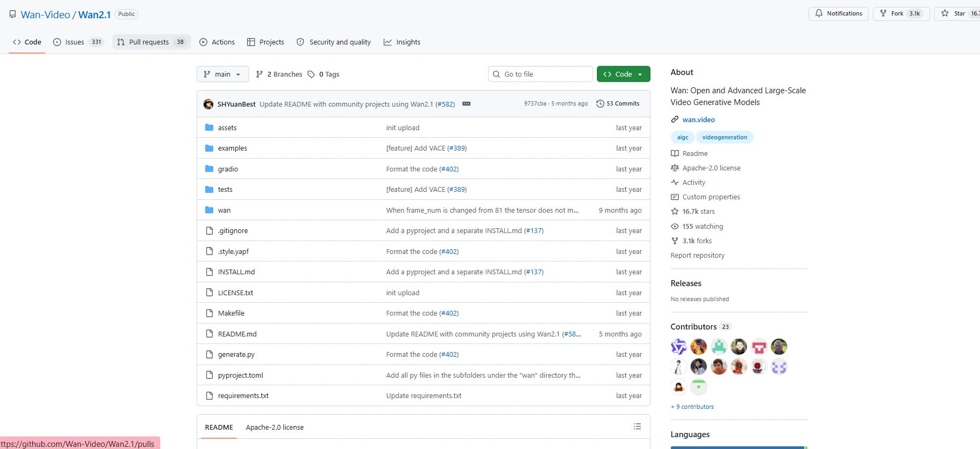The width and height of the screenshot is (980, 449).
Task: View the 0 Tags link
Action: pos(324,74)
